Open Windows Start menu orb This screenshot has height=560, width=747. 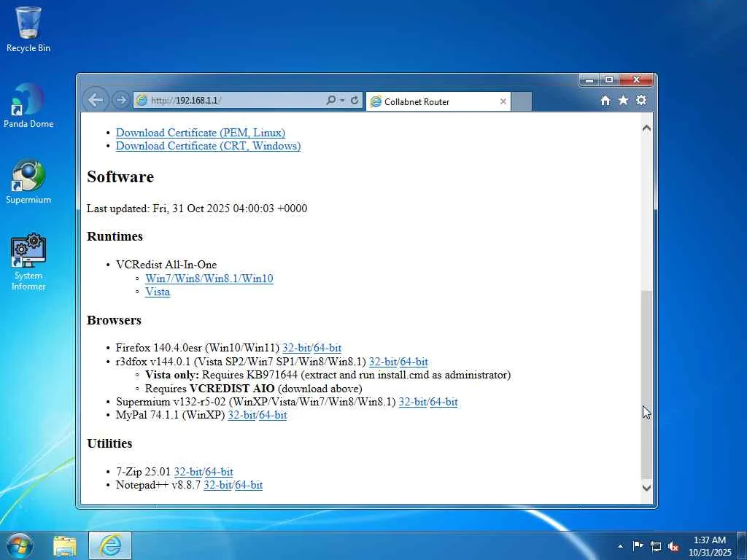tap(20, 545)
